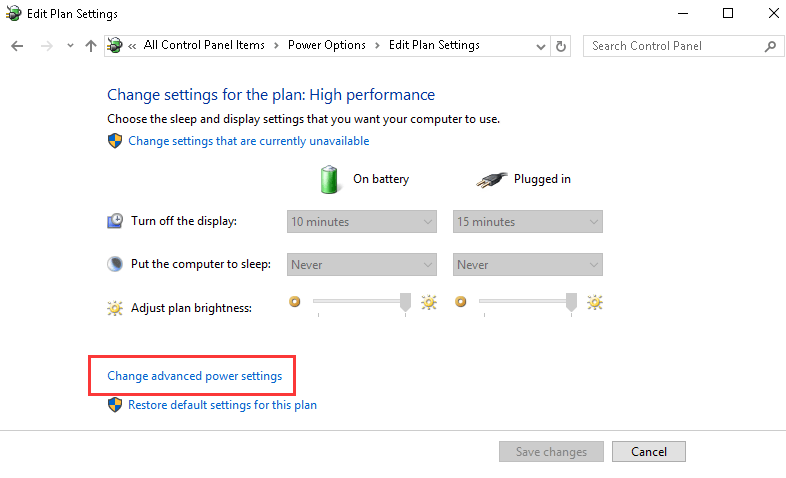
Task: Open the recent locations chevron
Action: coord(70,46)
